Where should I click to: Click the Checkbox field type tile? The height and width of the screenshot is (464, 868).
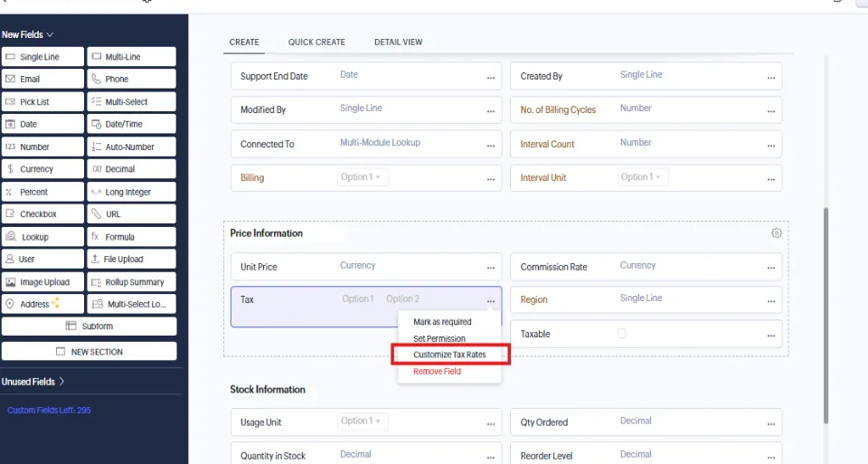[x=42, y=214]
